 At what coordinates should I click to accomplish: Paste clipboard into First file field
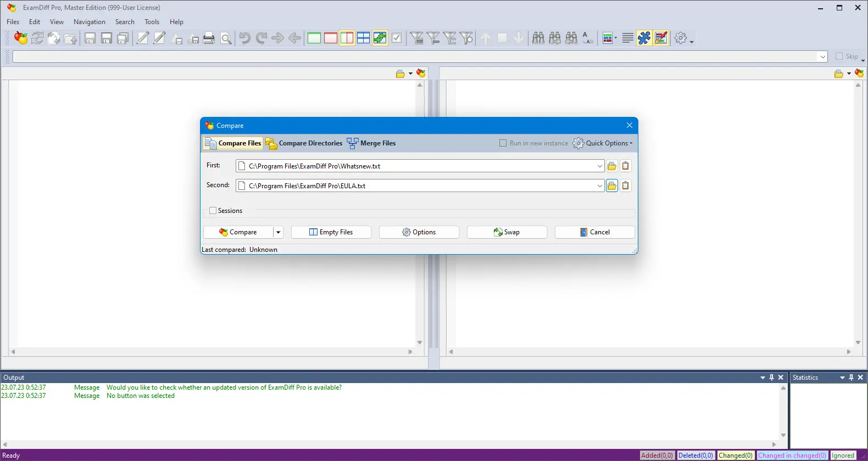[625, 166]
